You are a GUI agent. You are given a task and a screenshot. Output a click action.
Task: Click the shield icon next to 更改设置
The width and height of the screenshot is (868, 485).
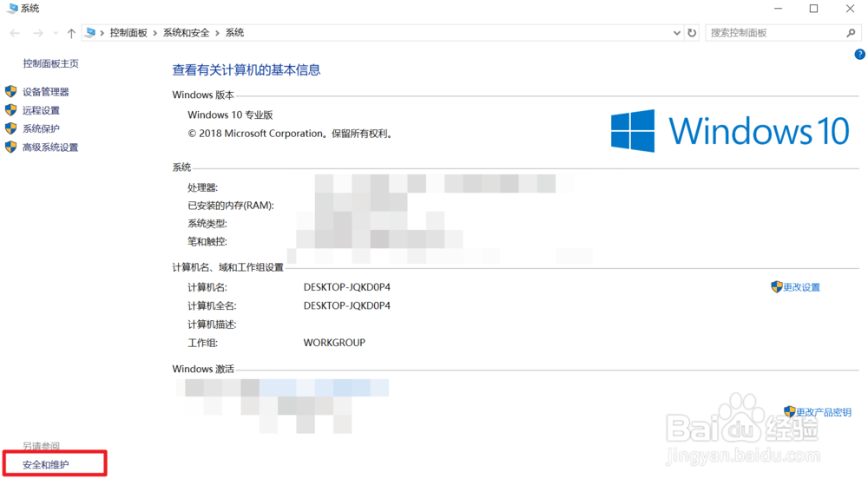776,286
